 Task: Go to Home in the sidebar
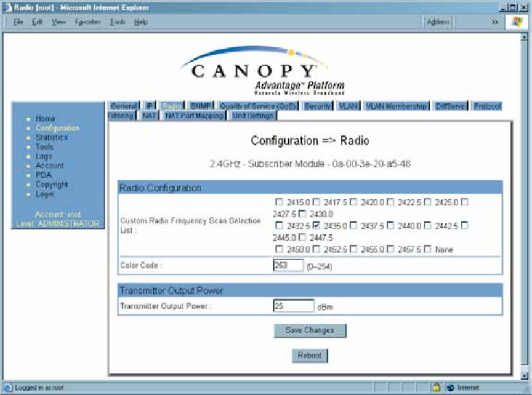click(x=46, y=119)
